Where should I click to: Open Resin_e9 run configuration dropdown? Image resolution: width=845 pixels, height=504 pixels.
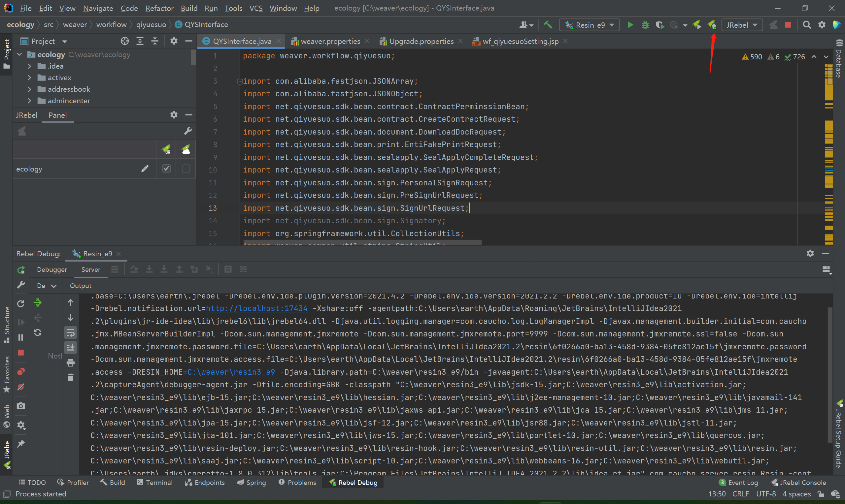tap(590, 25)
